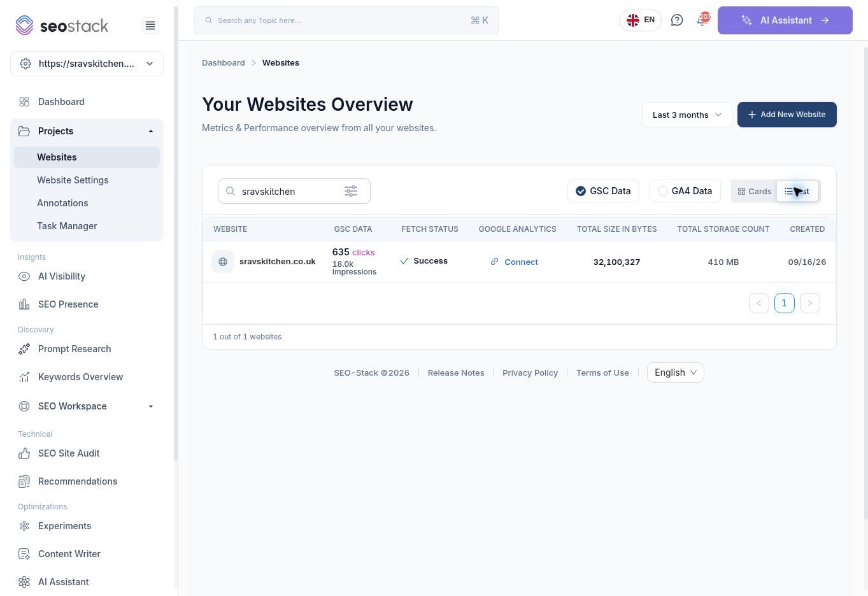
Task: Click the sravskitchen website filter field
Action: (294, 191)
